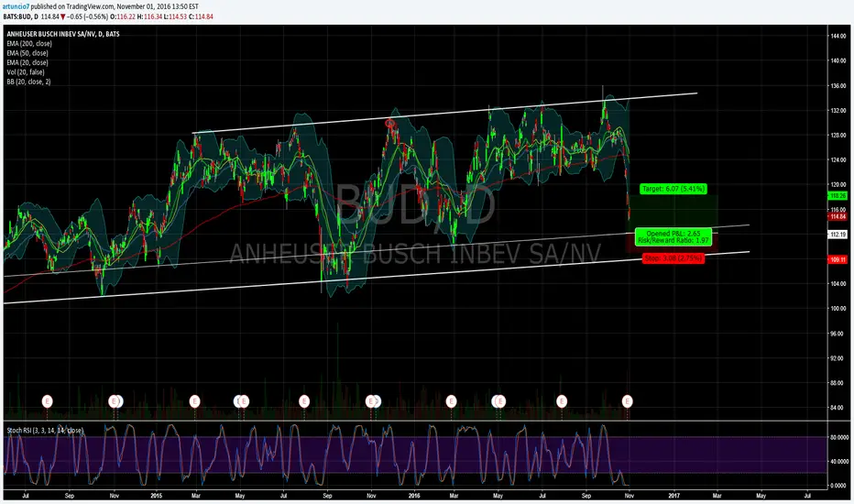Click the Opened P&L / Risk/Reward Ratio label
Viewport: 854px width, 504px height.
click(673, 237)
